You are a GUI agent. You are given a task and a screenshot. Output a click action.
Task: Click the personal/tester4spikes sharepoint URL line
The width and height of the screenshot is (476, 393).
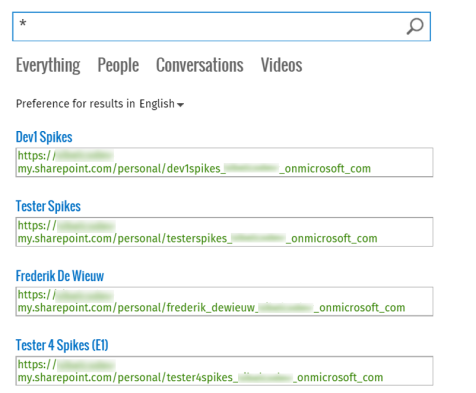tap(200, 377)
